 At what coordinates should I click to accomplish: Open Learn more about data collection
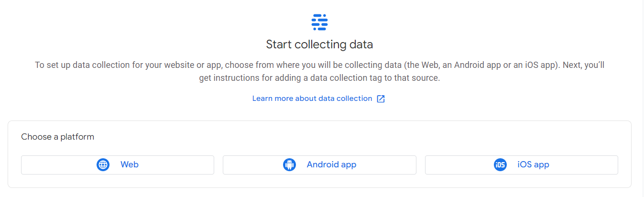pos(312,98)
